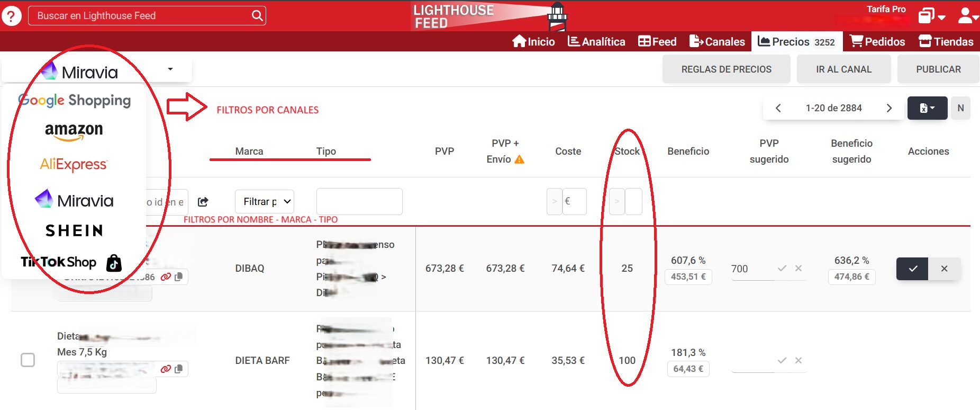Image resolution: width=980 pixels, height=410 pixels.
Task: Cancel suggested price X in DIETA BARF row
Action: [798, 360]
